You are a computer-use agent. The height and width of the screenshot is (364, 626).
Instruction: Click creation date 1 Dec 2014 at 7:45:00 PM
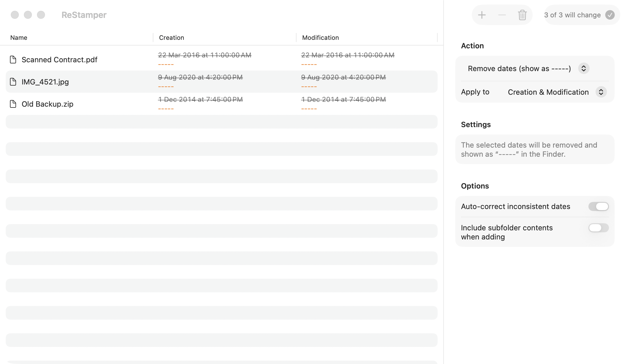(201, 100)
